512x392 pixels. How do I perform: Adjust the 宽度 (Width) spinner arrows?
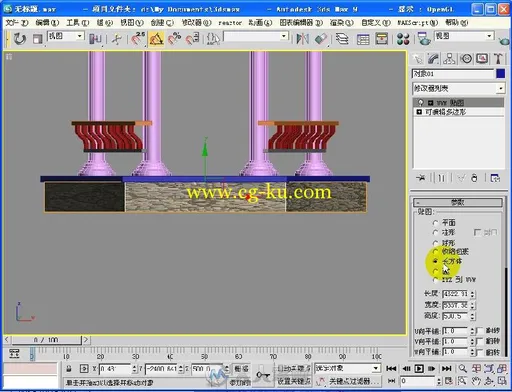(x=472, y=305)
